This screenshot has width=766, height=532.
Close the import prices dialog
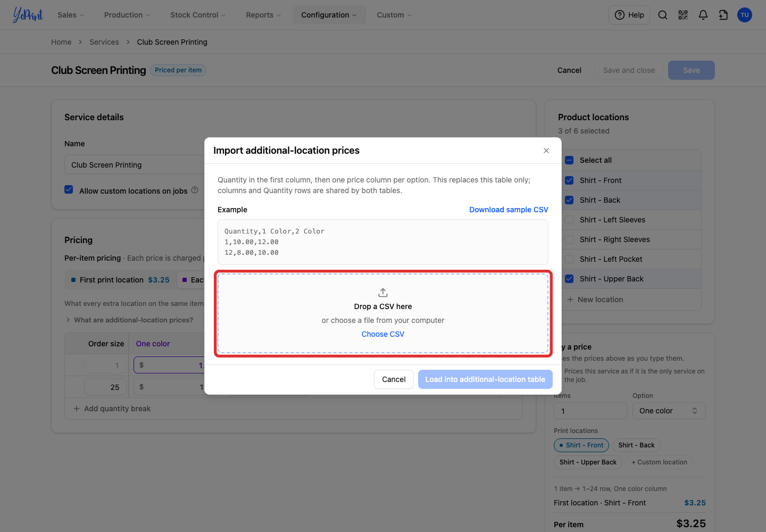(546, 151)
